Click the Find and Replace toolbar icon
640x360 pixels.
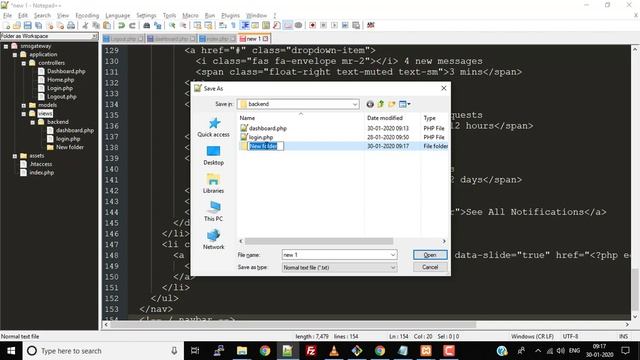pos(157,25)
